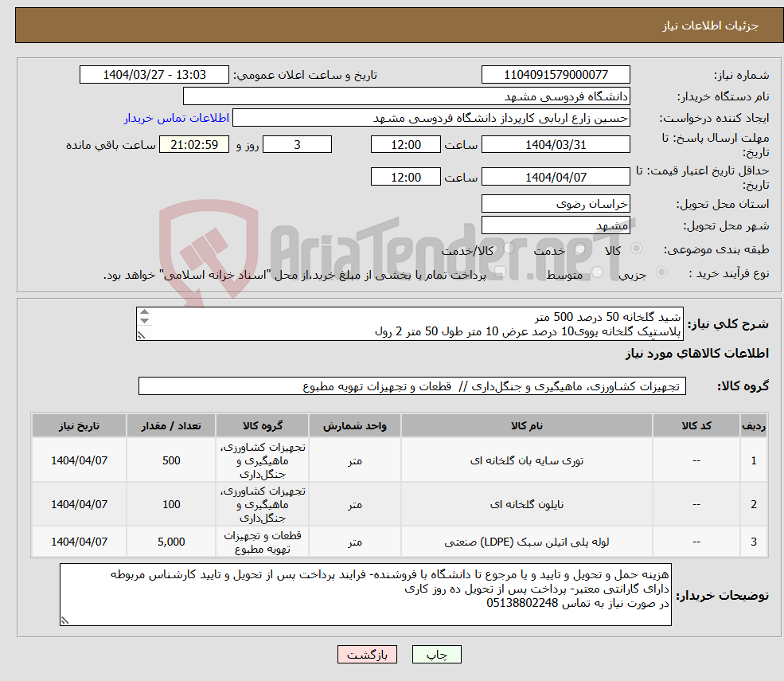
Task: Click the گروه کالا column header
Action: click(263, 425)
